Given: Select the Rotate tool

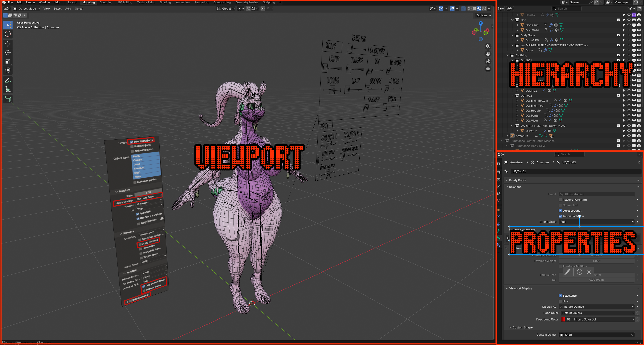Looking at the screenshot, I should (x=8, y=53).
